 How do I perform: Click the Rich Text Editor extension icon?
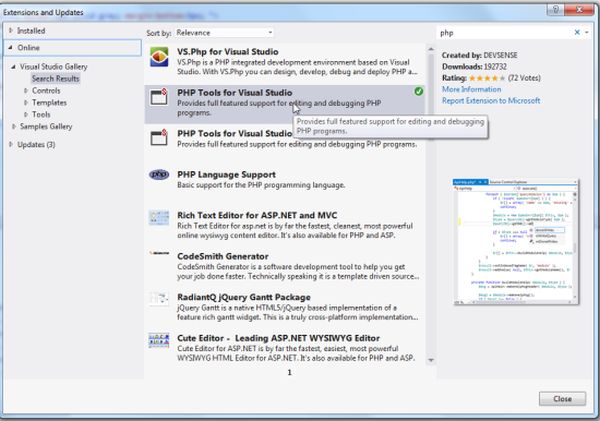[159, 217]
